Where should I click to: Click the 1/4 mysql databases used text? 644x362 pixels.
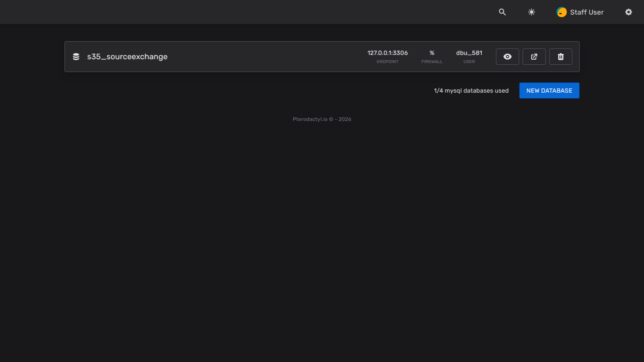471,90
